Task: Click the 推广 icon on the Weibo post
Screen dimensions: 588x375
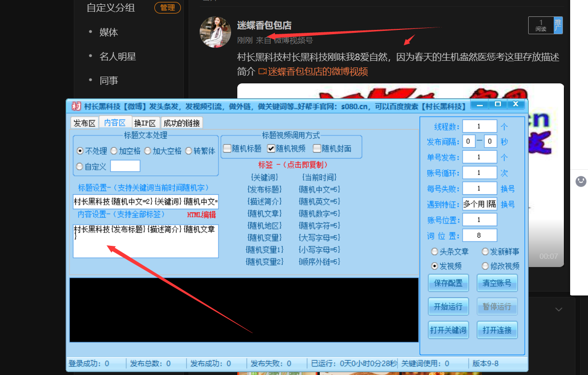Action: coord(558,25)
